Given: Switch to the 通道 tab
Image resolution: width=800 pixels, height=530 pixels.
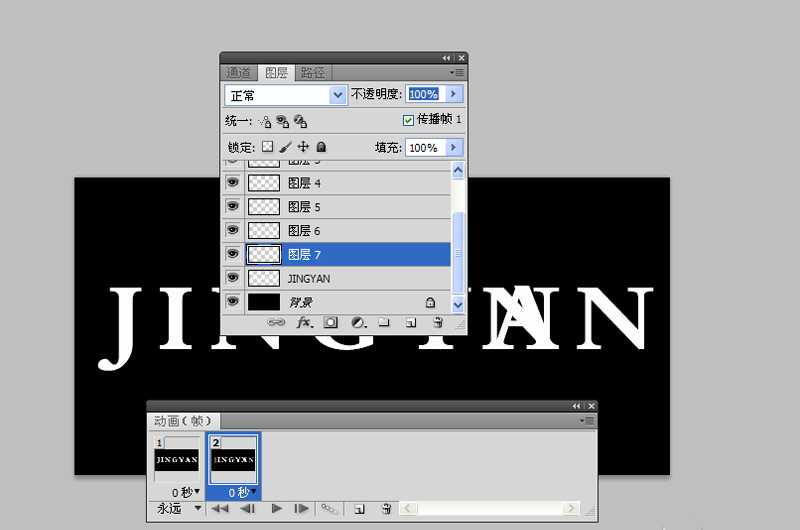Looking at the screenshot, I should tap(238, 72).
